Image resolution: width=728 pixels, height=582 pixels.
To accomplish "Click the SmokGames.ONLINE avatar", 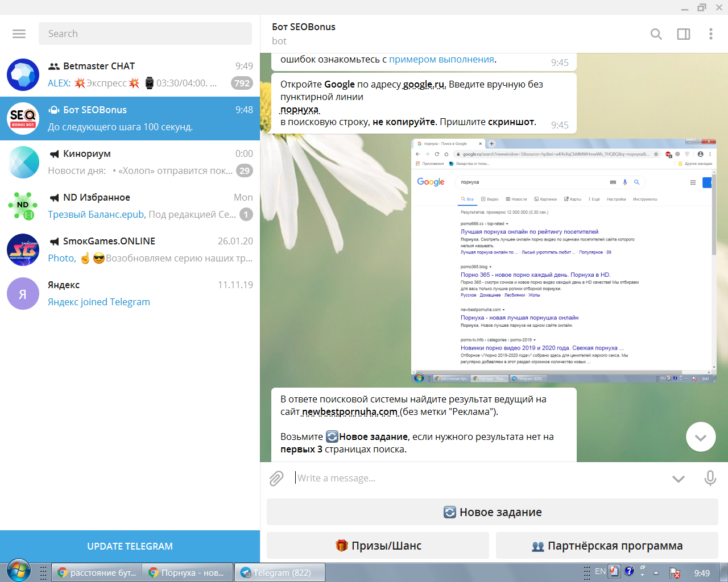I will 23,250.
